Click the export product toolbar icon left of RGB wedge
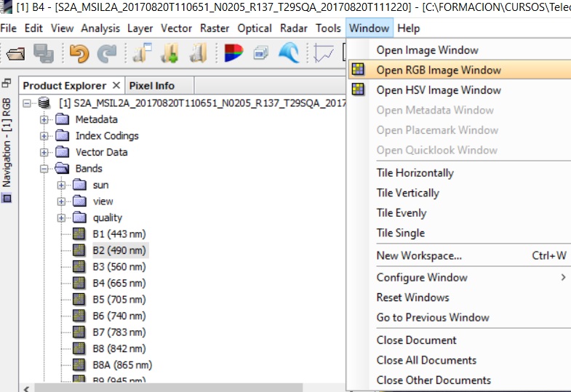This screenshot has width=571, height=392. pos(199,53)
